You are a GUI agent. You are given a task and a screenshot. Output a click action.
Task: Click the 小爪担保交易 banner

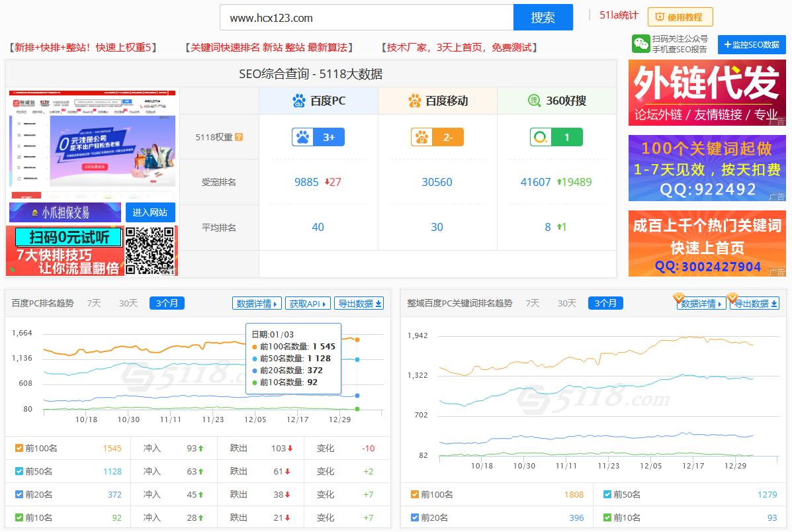65,212
